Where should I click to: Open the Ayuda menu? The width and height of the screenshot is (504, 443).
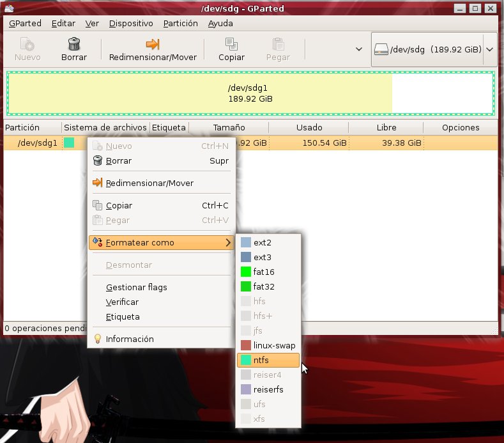pos(220,24)
